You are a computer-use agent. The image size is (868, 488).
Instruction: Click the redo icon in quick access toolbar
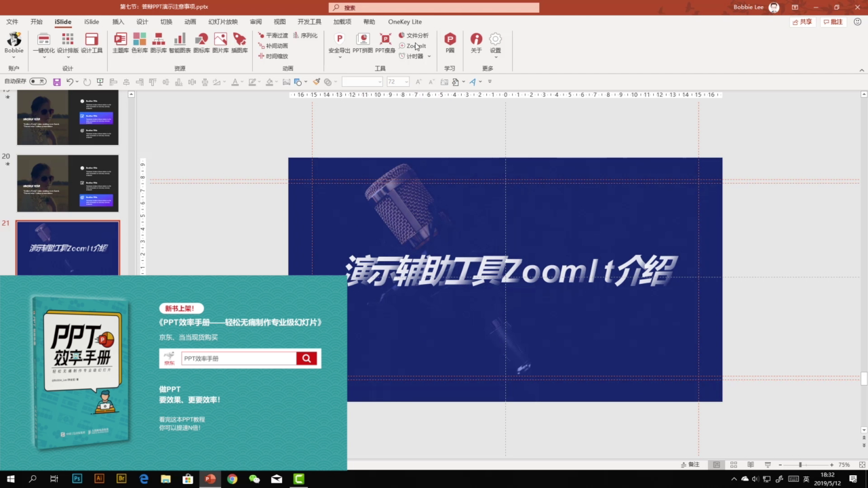[x=87, y=82]
